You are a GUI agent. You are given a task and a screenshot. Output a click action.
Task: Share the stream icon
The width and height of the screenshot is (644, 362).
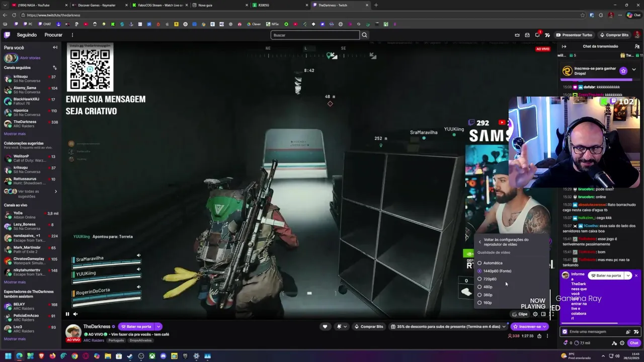539,336
